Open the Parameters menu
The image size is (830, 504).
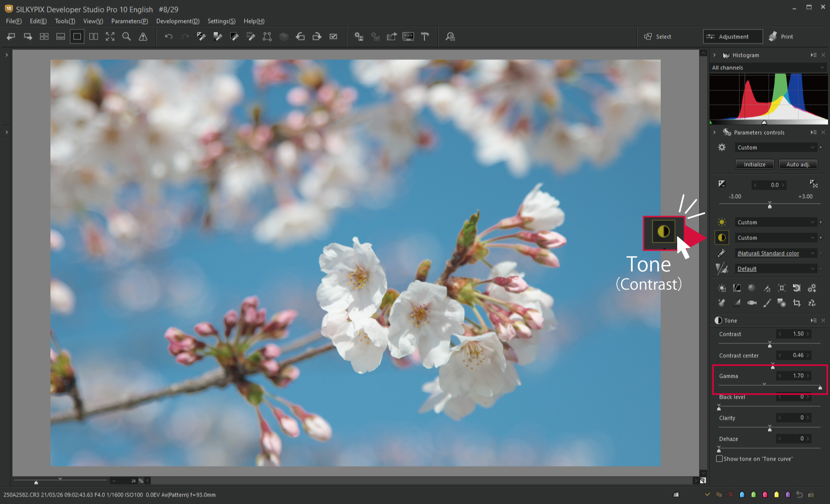click(x=129, y=21)
